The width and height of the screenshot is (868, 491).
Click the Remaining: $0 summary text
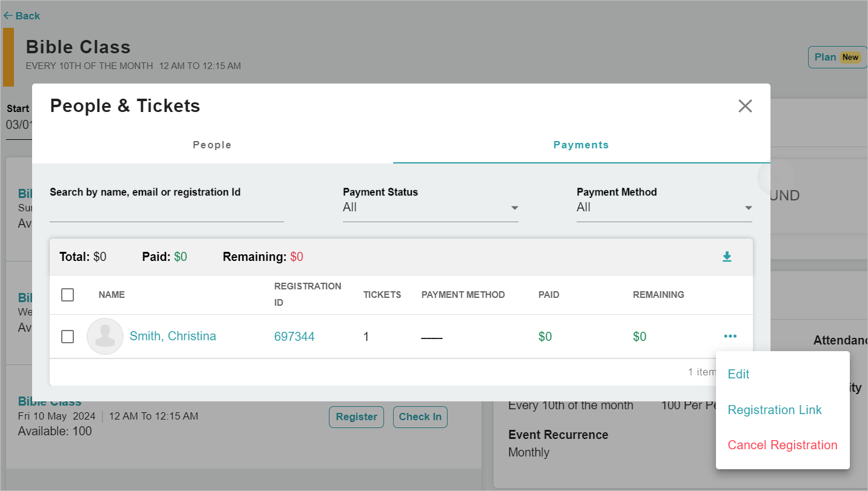coord(263,257)
